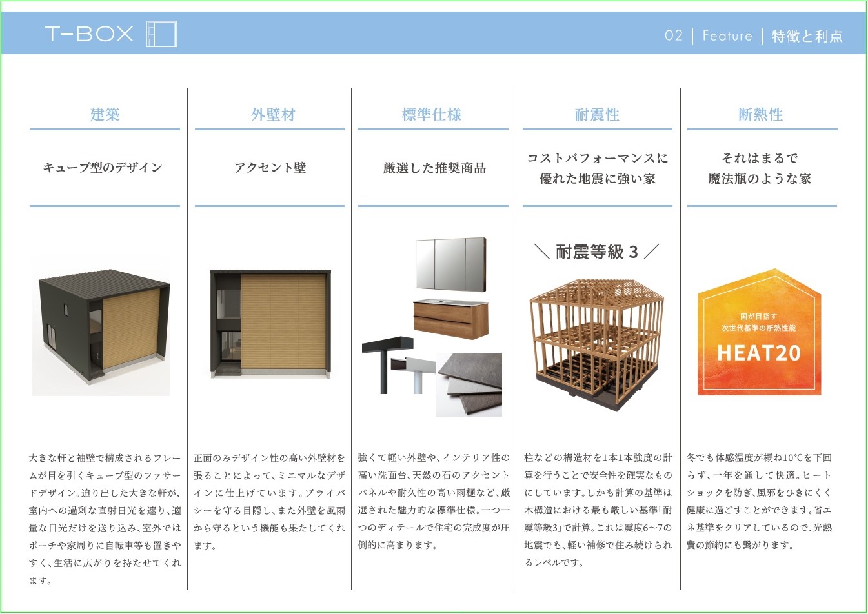Click the front-view accent wall house image

[x=270, y=324]
